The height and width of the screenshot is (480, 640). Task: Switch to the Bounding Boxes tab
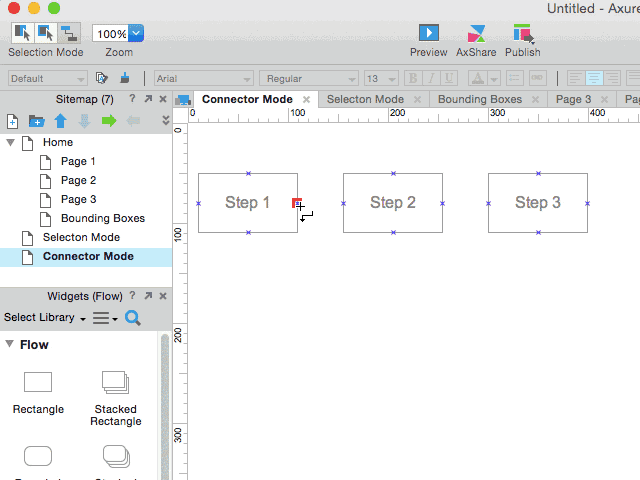point(480,99)
